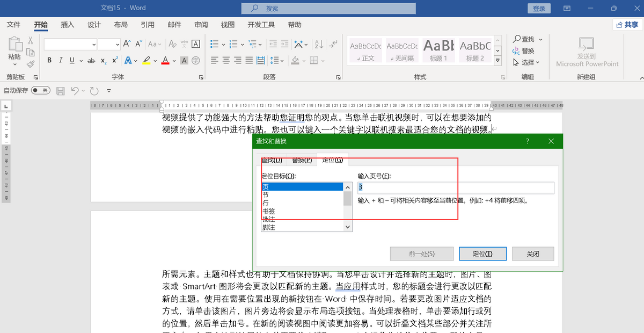The width and height of the screenshot is (644, 333).
Task: Click the 关闭 button in dialog
Action: (533, 254)
